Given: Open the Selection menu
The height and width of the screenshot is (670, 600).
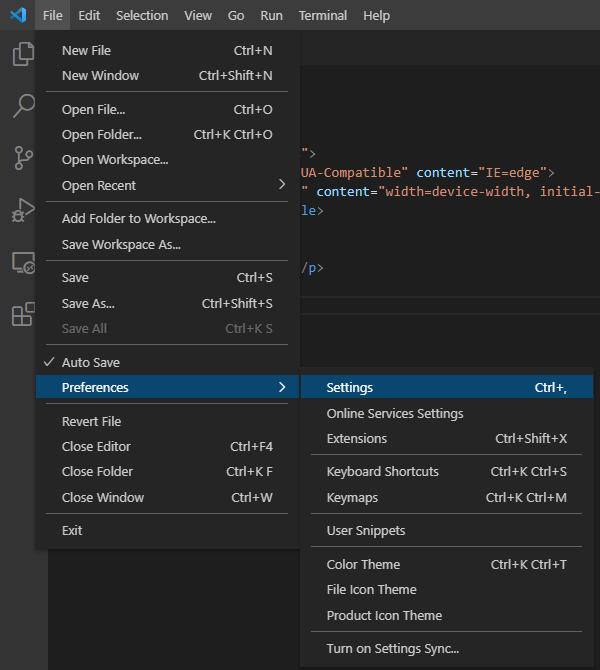Looking at the screenshot, I should [x=142, y=15].
